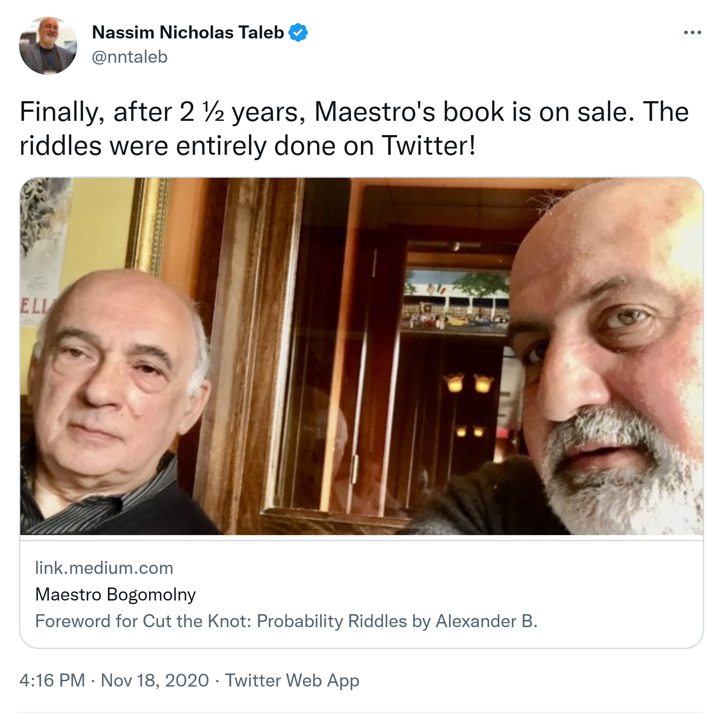Open the Twitter Web App source link
This screenshot has width=719, height=728.
[x=292, y=680]
